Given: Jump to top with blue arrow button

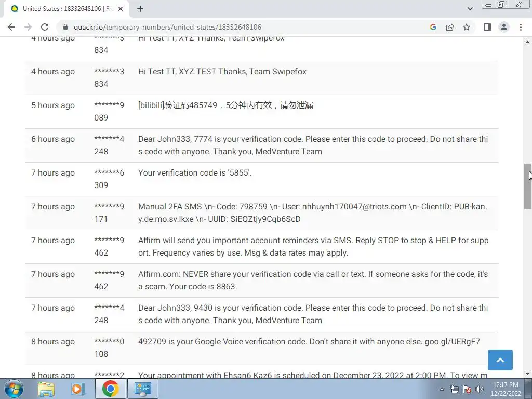Looking at the screenshot, I should coord(500,360).
